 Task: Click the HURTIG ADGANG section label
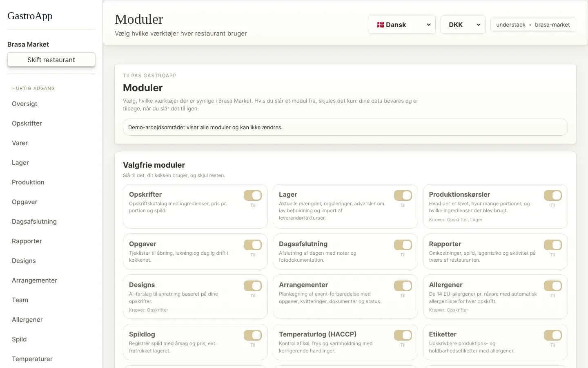33,88
